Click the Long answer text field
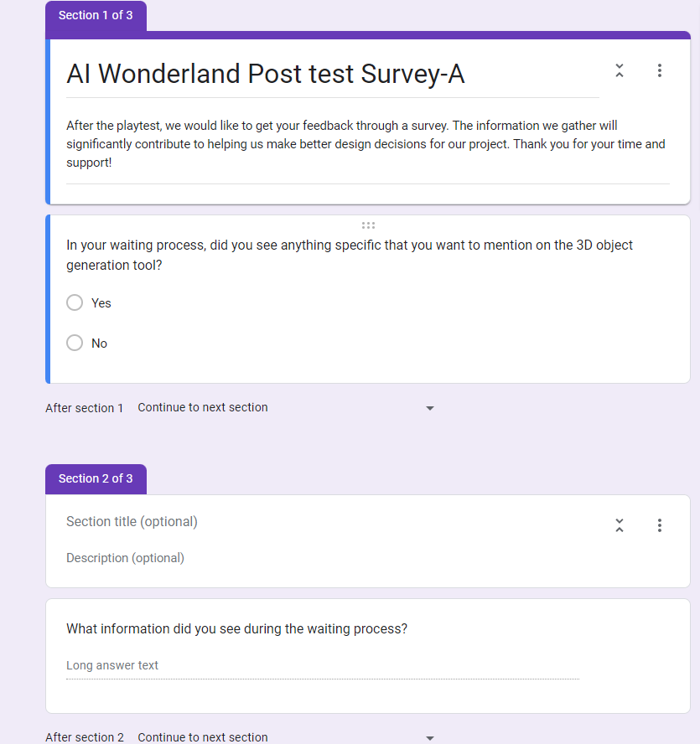Image resolution: width=700 pixels, height=744 pixels. (x=323, y=666)
